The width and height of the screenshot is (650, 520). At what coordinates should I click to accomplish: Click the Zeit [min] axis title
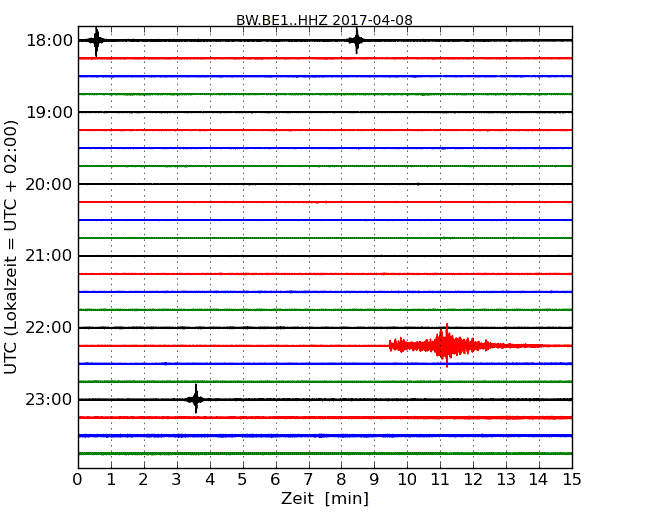tap(325, 498)
